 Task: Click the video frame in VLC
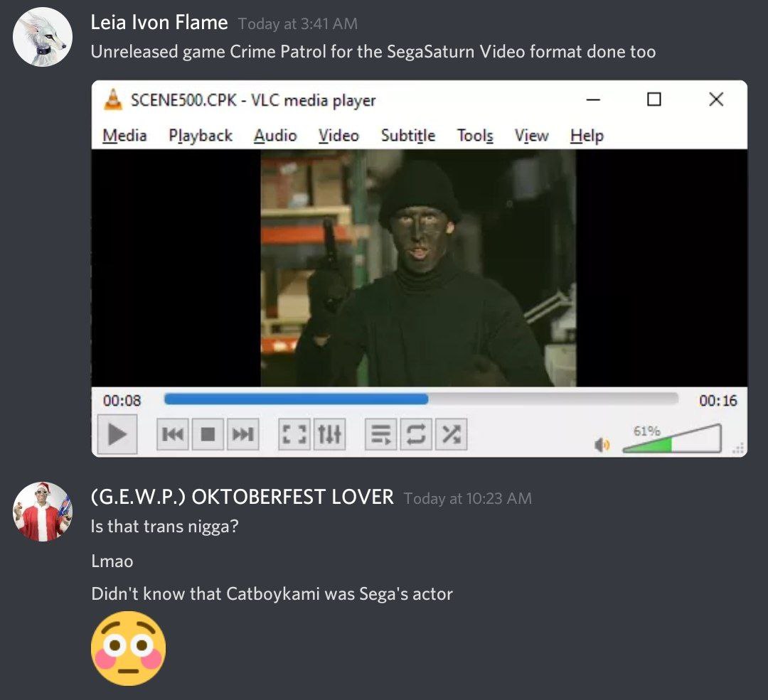pyautogui.click(x=419, y=268)
